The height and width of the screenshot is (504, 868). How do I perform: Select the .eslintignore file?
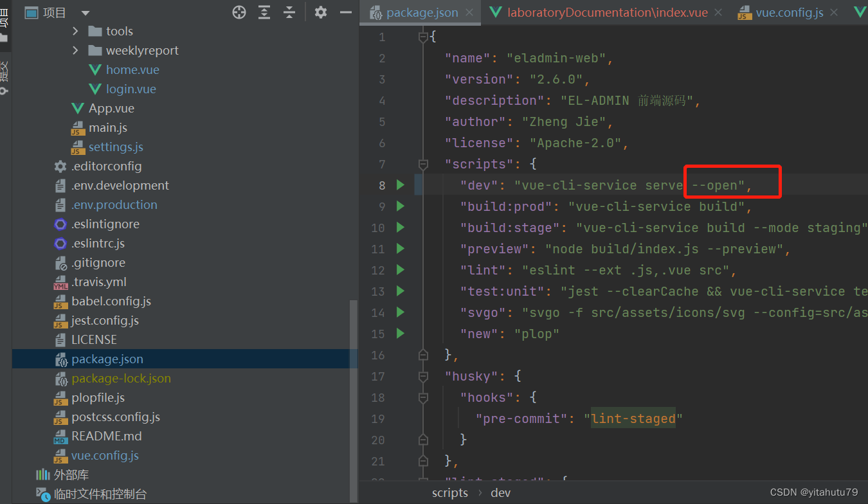click(105, 224)
